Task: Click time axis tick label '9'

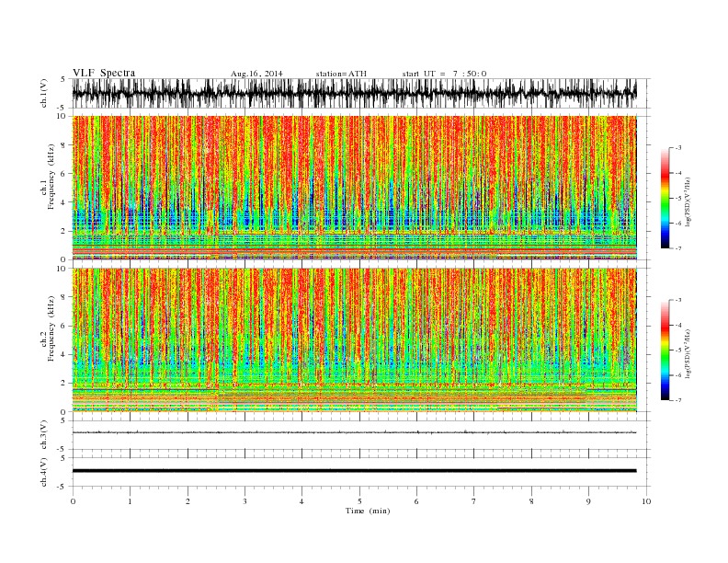Action: 588,501
